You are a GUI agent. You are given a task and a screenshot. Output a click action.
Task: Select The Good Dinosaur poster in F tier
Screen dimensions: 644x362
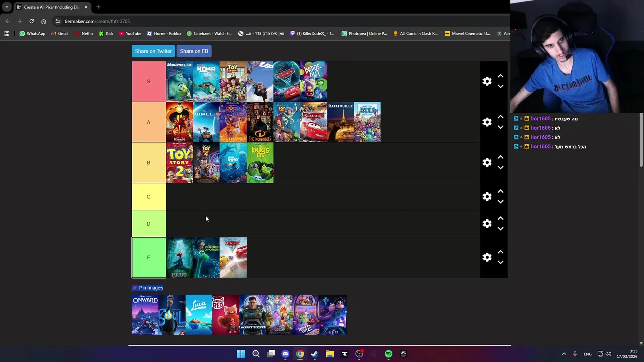[x=206, y=257]
